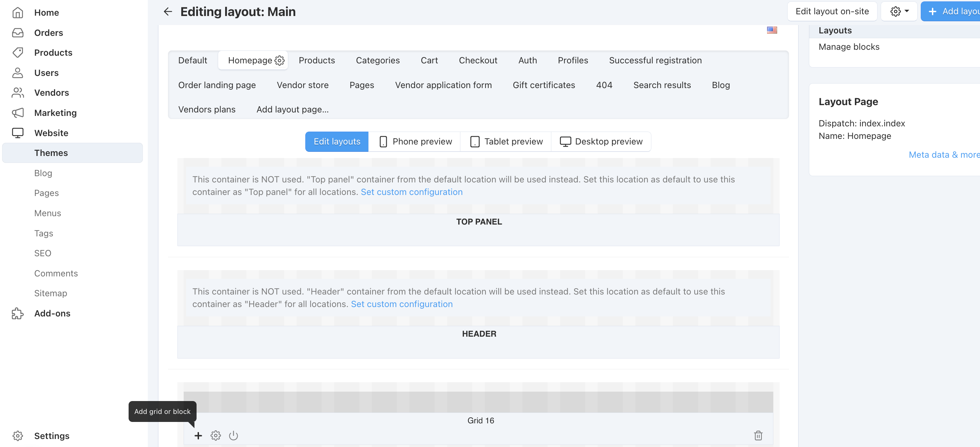Click Edit layout on-site button
Image resolution: width=980 pixels, height=447 pixels.
pos(832,11)
